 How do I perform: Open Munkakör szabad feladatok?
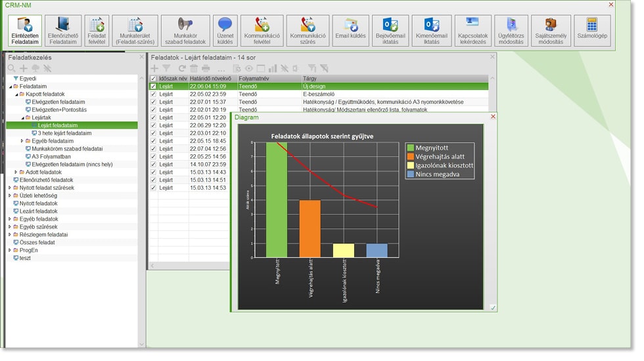coord(185,31)
